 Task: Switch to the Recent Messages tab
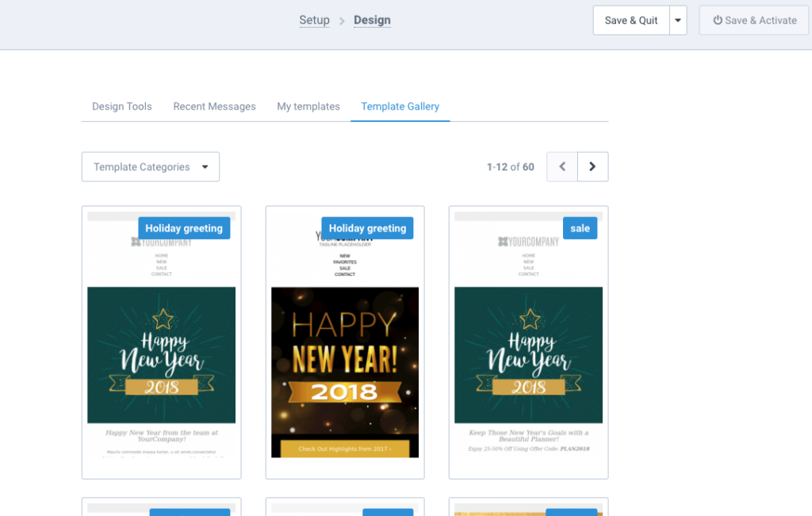214,106
